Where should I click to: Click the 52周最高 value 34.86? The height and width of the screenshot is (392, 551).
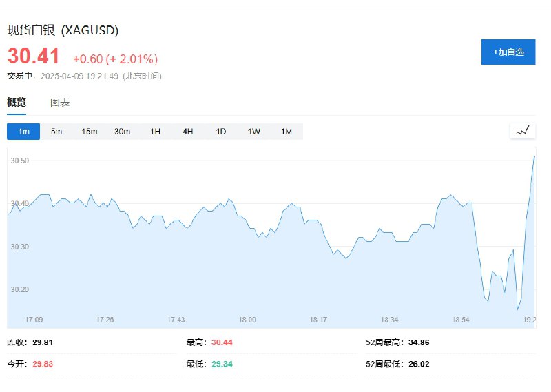pyautogui.click(x=419, y=342)
